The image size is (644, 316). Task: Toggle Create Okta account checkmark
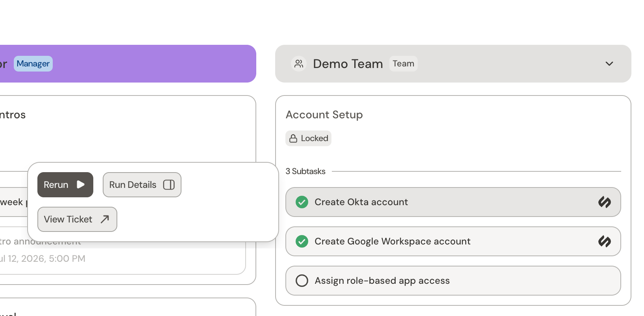[302, 202]
